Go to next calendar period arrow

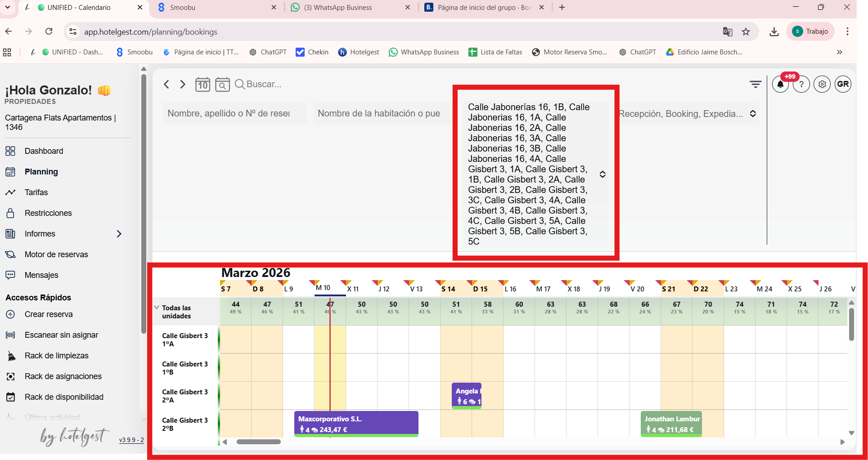183,84
